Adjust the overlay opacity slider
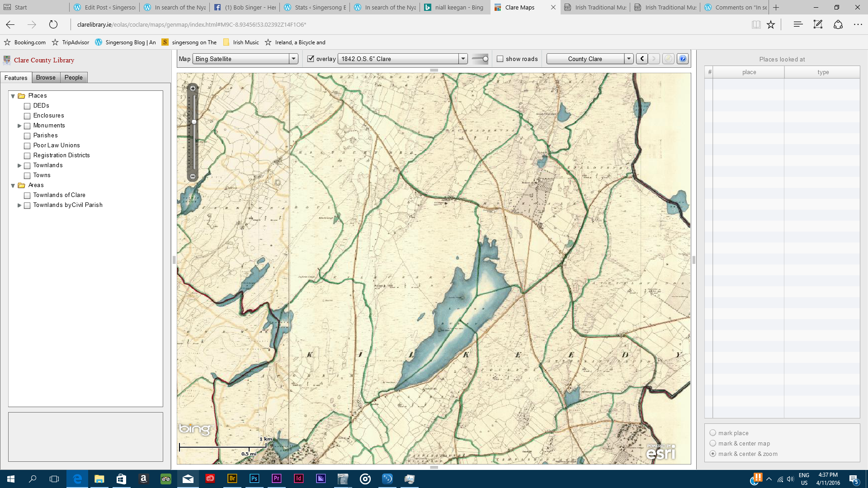868x488 pixels. point(485,59)
